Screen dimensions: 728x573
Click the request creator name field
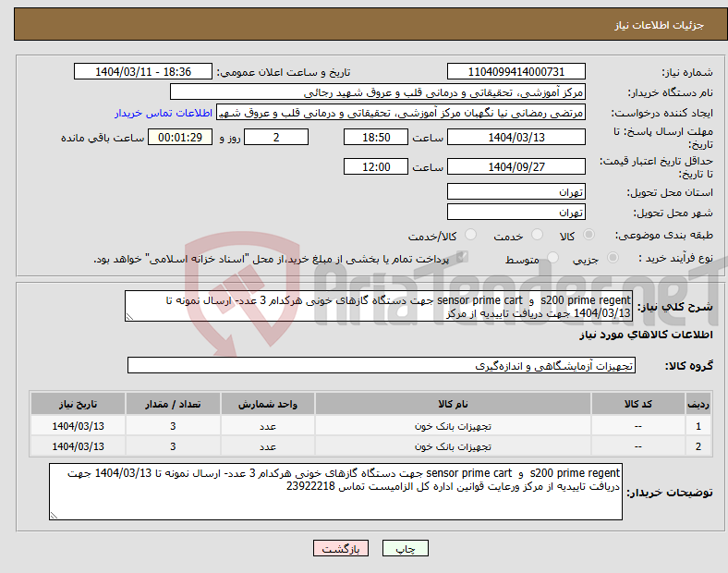click(x=401, y=113)
